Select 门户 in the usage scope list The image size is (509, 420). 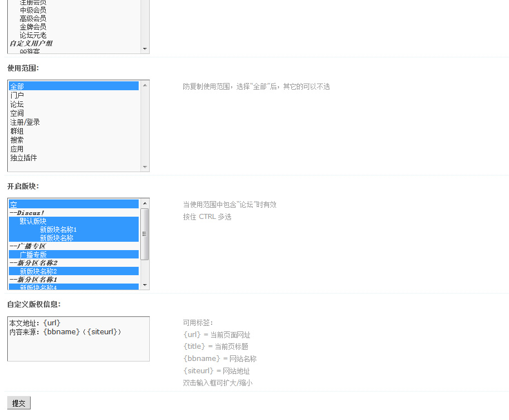74,95
